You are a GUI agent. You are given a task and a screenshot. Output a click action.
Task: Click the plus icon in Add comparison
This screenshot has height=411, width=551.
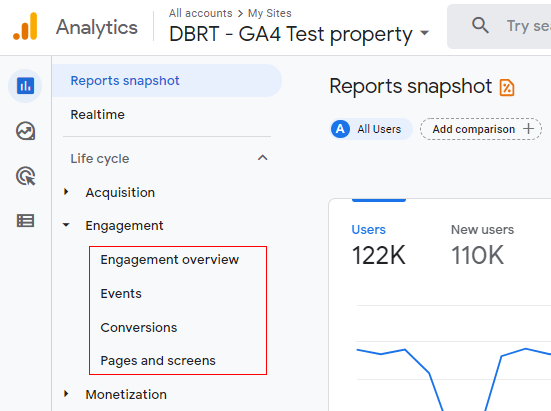[528, 129]
